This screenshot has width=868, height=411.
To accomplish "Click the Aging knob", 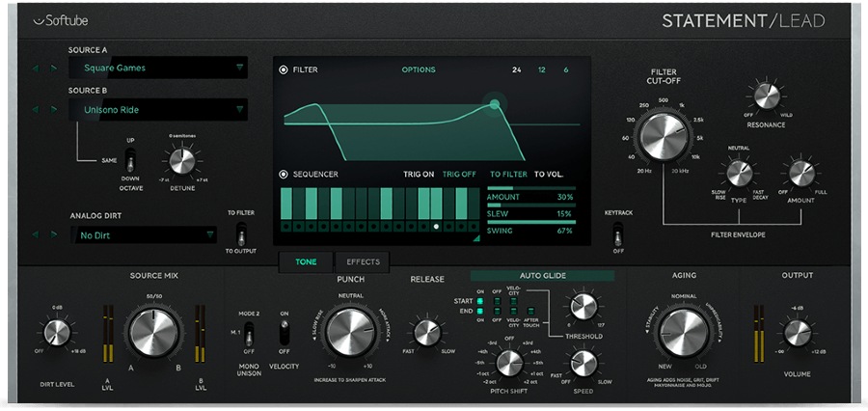I will (x=684, y=331).
